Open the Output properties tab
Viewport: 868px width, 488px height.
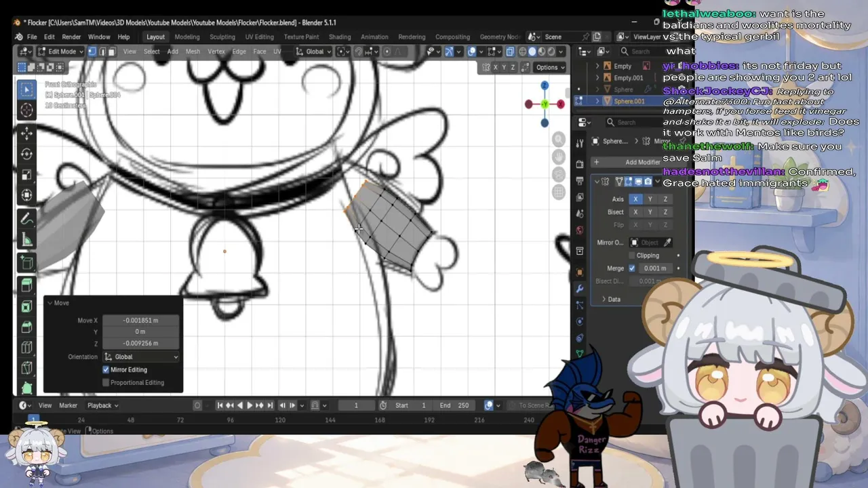(x=580, y=181)
